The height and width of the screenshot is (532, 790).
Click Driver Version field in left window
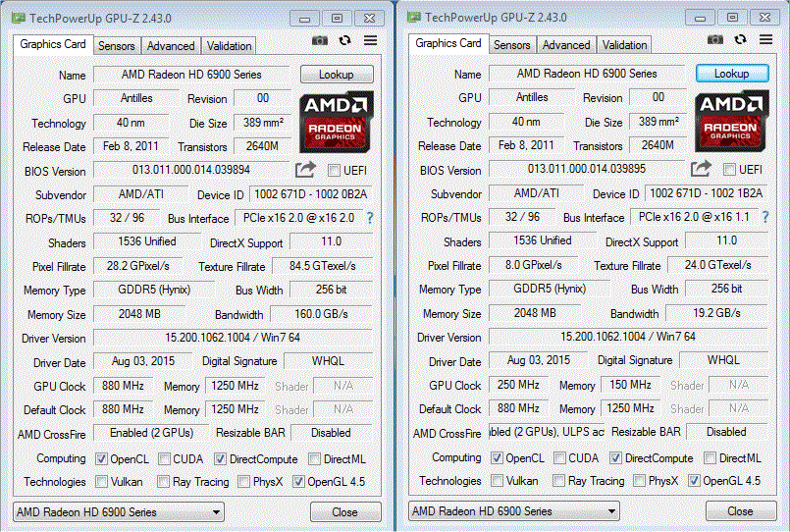pos(233,338)
